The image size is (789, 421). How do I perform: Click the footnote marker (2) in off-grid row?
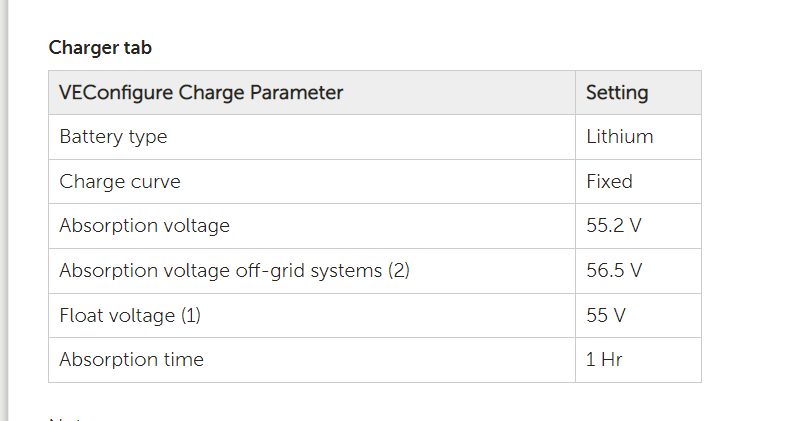coord(399,271)
